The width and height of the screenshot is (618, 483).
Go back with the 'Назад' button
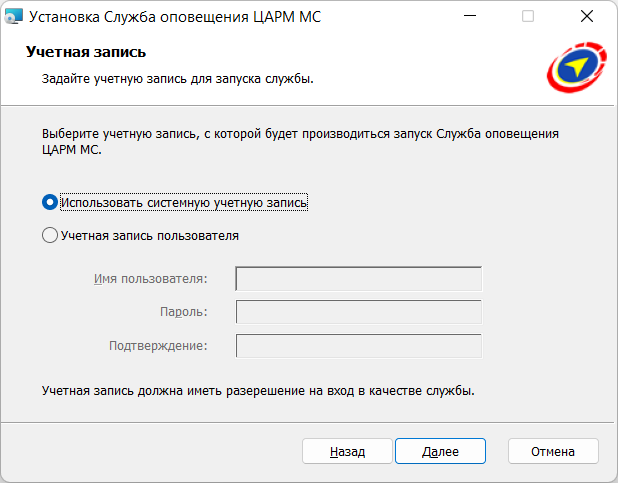click(347, 451)
